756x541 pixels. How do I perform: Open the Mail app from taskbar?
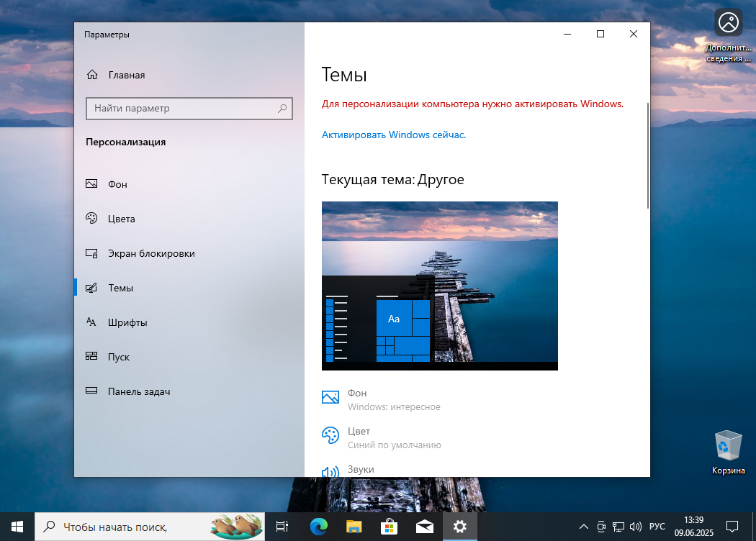[424, 527]
